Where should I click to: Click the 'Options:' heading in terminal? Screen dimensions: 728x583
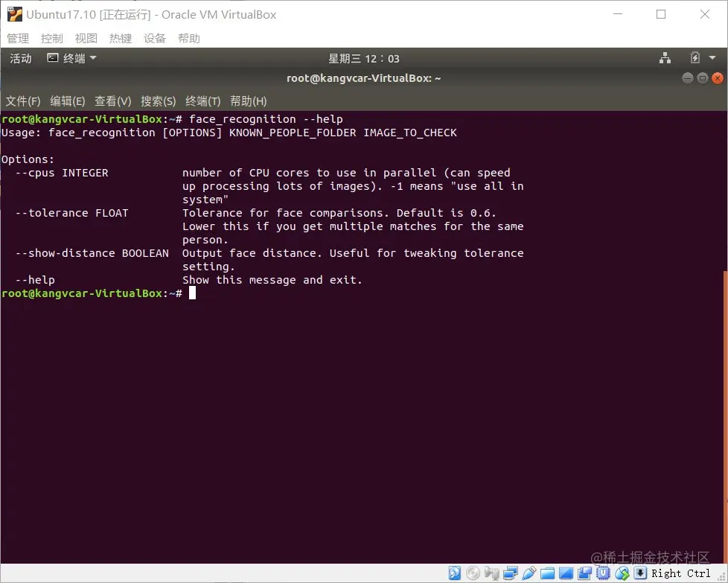[x=28, y=159]
